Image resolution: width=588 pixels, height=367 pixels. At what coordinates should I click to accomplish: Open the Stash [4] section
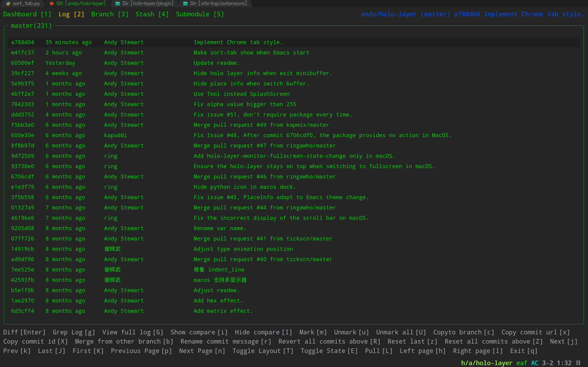152,14
